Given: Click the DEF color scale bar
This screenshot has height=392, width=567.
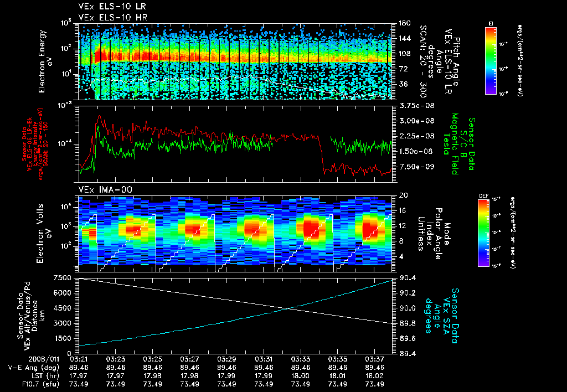Looking at the screenshot, I should pyautogui.click(x=484, y=233).
